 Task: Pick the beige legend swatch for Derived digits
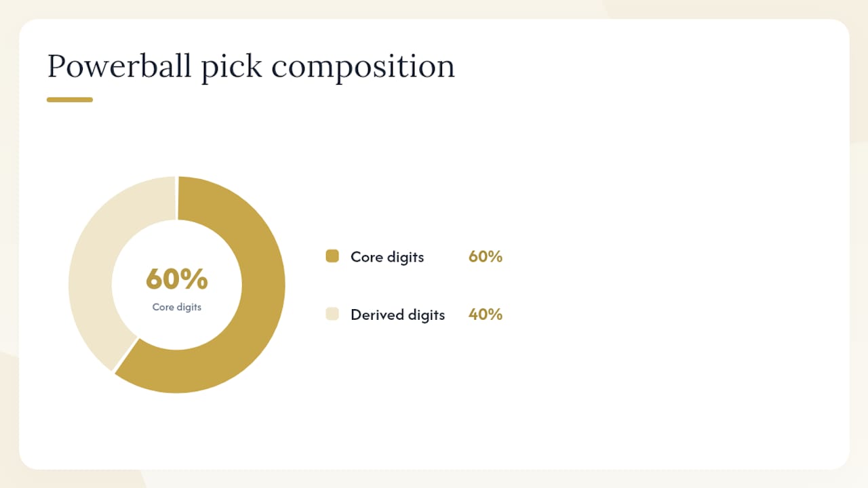tap(332, 314)
